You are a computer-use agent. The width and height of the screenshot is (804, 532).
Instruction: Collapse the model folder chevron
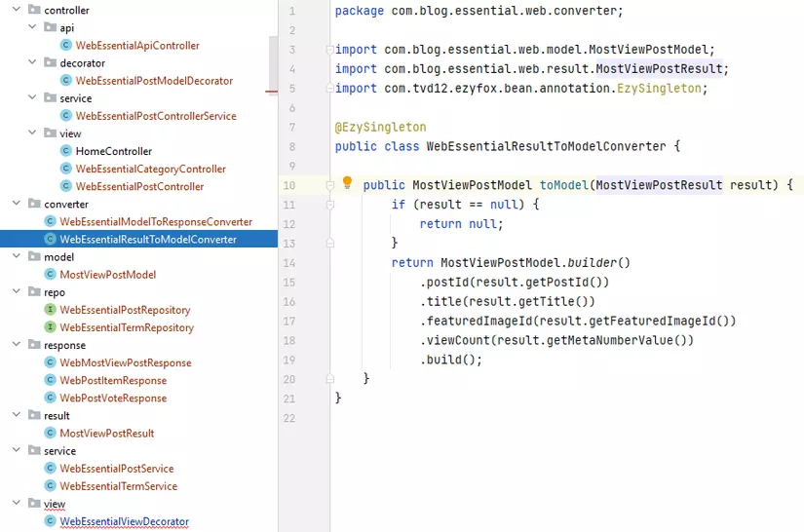[x=17, y=256]
